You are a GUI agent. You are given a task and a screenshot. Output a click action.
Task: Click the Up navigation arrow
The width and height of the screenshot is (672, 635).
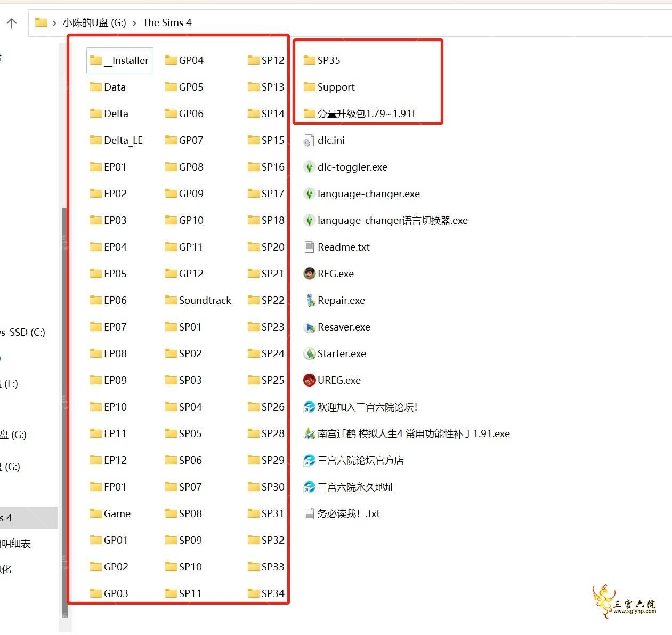pyautogui.click(x=12, y=22)
